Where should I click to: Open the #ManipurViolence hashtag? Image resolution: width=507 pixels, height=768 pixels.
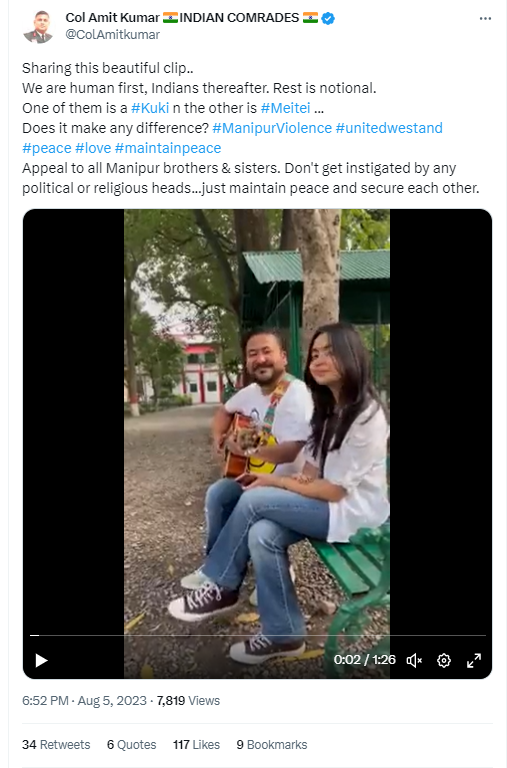pos(272,128)
